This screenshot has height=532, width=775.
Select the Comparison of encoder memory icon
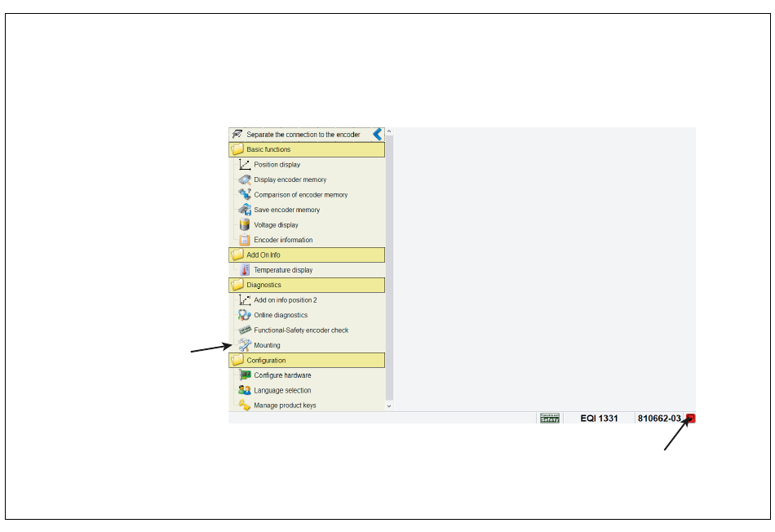click(244, 195)
